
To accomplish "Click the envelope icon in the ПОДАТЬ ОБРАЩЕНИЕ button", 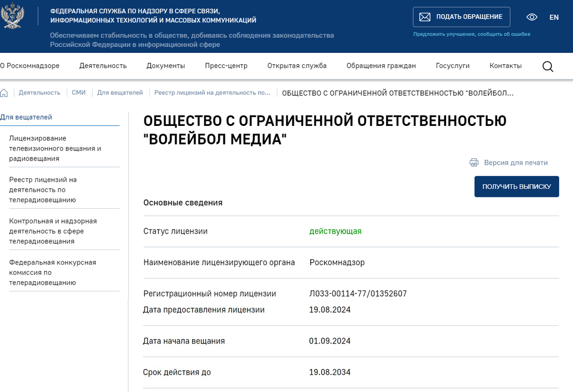I will pos(424,17).
